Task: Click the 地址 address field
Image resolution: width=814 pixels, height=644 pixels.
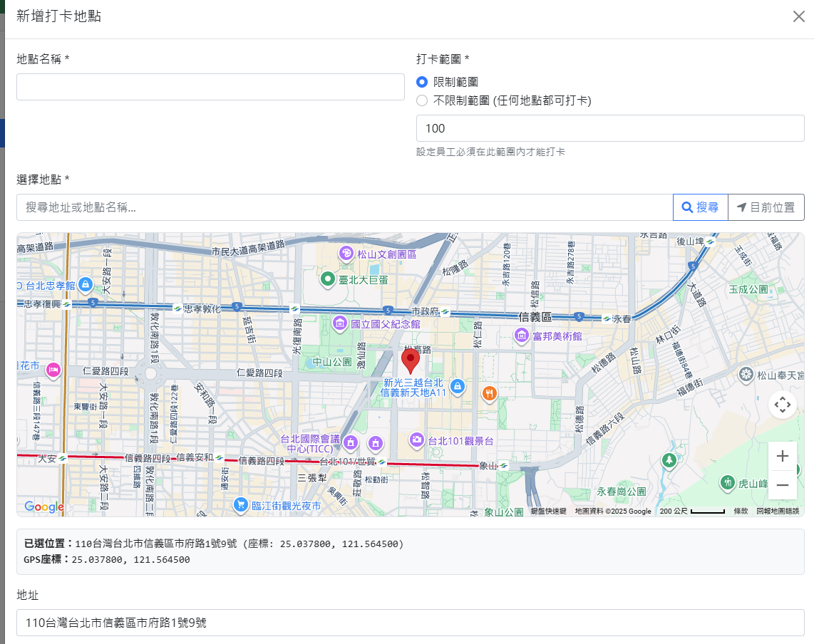Action: point(410,622)
